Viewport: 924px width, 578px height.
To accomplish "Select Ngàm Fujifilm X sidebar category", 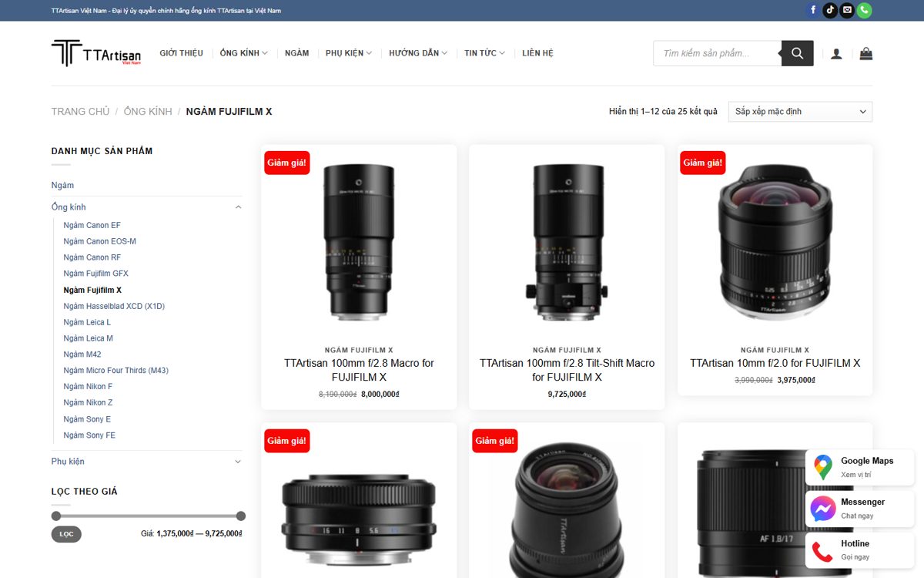I will point(93,291).
